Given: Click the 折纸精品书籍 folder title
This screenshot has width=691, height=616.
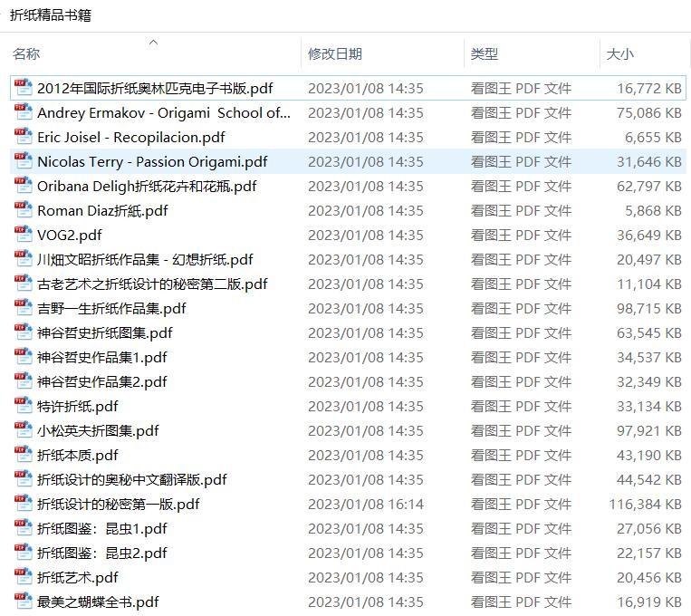Looking at the screenshot, I should click(x=51, y=15).
